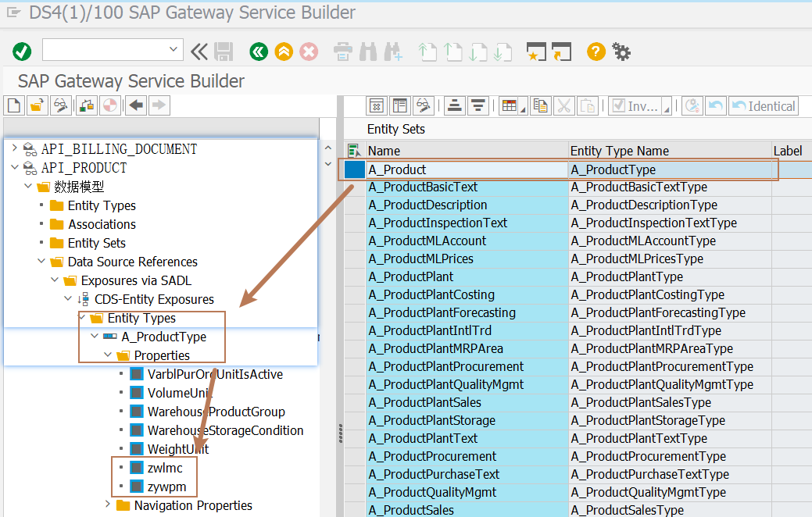Click the Details icon in grid toolbar
This screenshot has width=812, height=517.
377,106
